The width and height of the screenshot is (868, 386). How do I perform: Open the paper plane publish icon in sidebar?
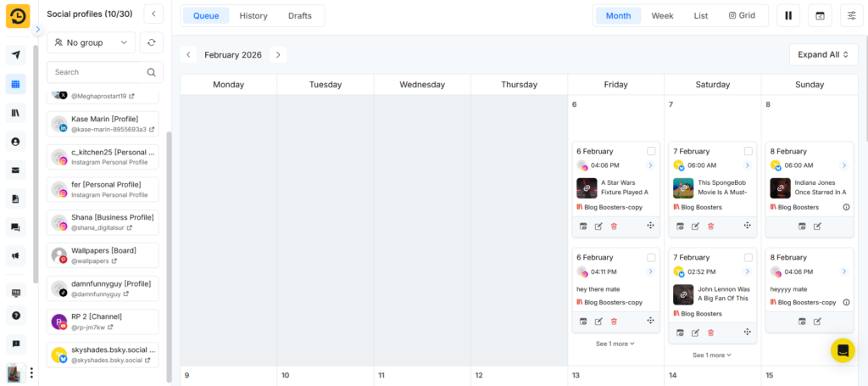click(x=15, y=55)
